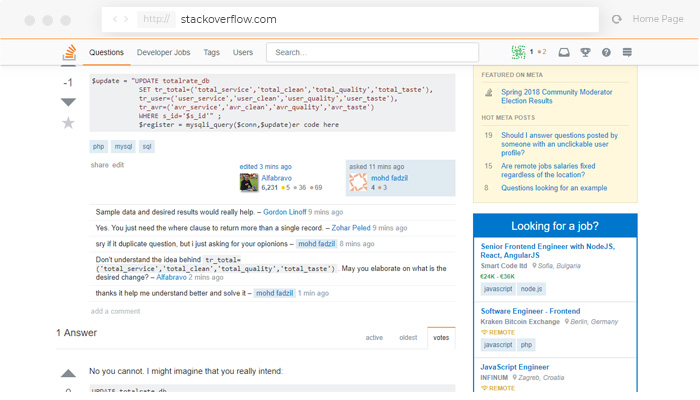
Task: Select the mysql tag
Action: pyautogui.click(x=123, y=146)
